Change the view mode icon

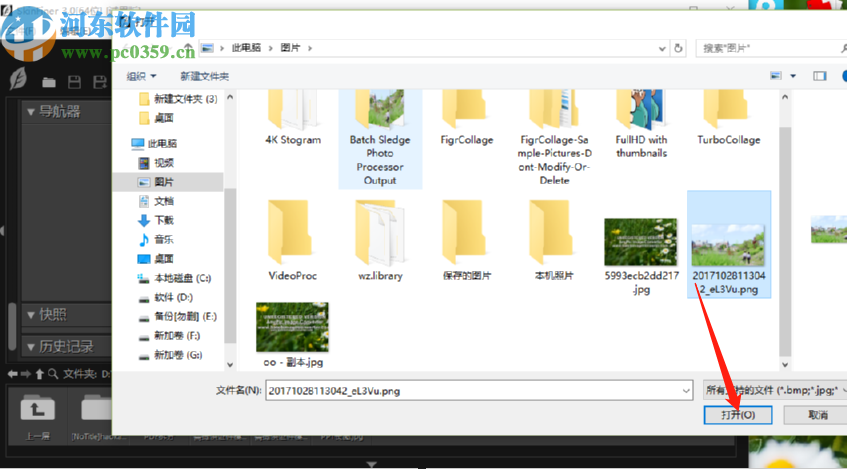coord(776,76)
